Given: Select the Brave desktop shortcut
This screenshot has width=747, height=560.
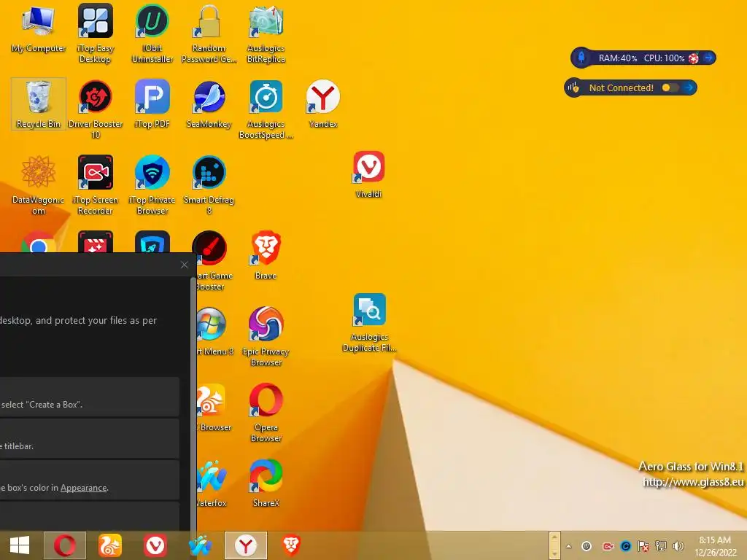Looking at the screenshot, I should click(266, 255).
